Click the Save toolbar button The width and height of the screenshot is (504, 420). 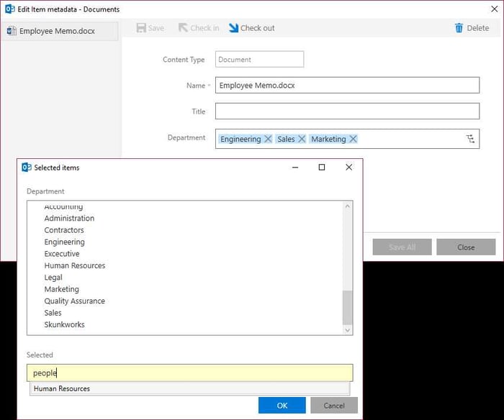tap(150, 28)
